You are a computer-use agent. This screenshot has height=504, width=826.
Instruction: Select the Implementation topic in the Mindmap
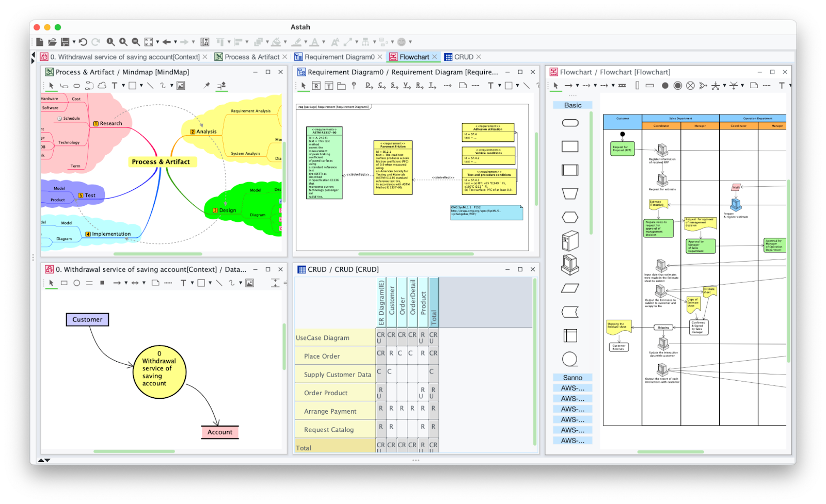[108, 234]
